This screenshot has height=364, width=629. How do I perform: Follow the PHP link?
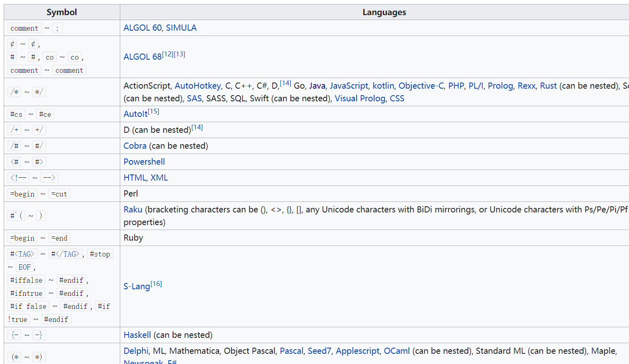[x=456, y=86]
